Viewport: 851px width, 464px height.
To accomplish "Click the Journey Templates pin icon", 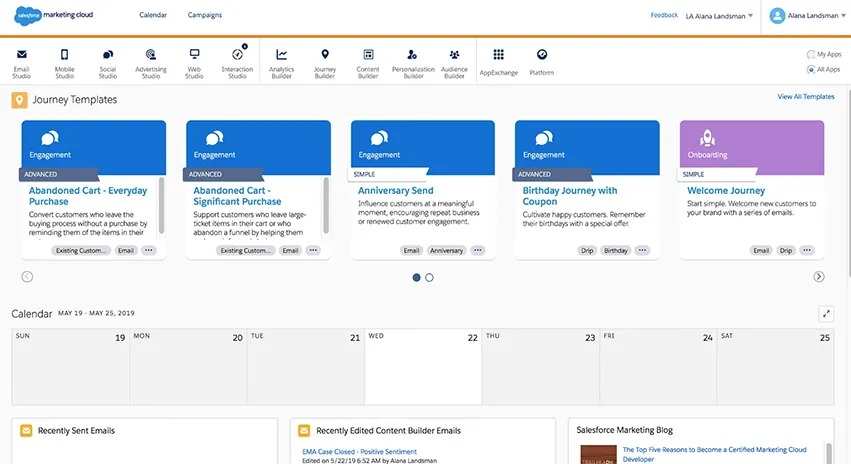I will (20, 100).
